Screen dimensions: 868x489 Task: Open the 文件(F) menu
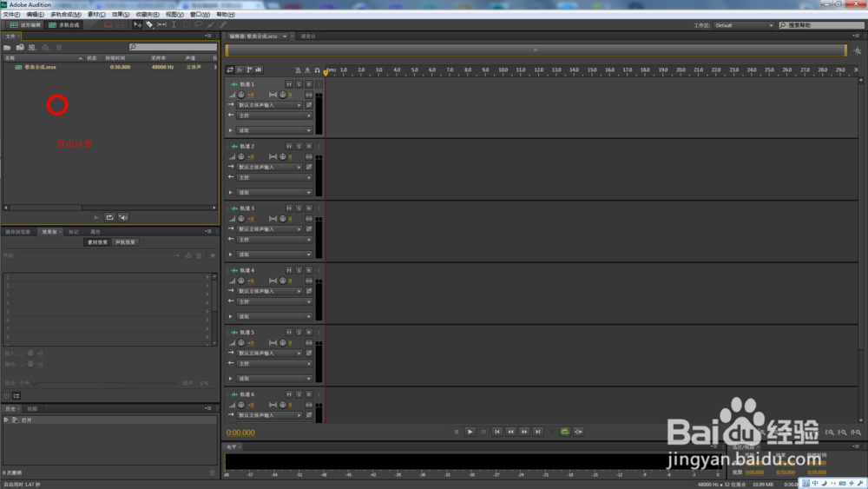coord(11,15)
